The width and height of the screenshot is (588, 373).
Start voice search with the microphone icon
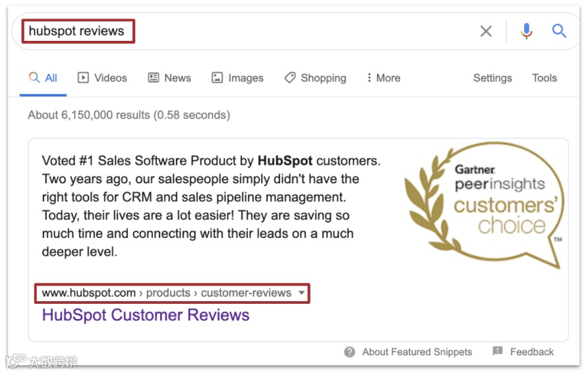(526, 31)
